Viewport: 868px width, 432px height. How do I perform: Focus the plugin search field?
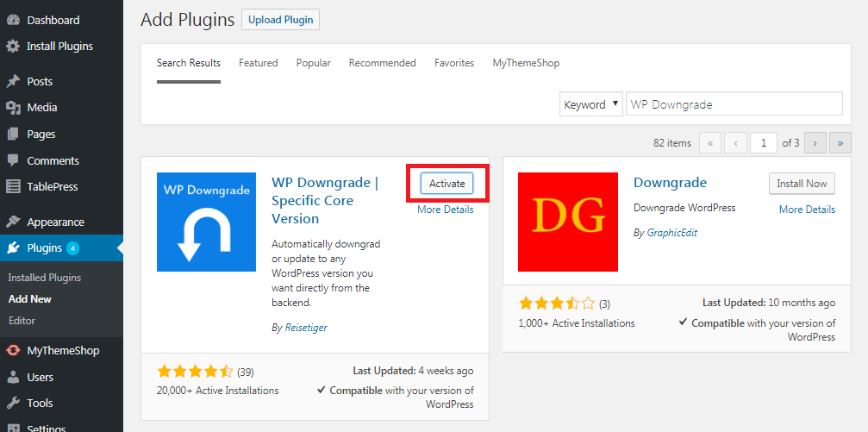[x=734, y=104]
